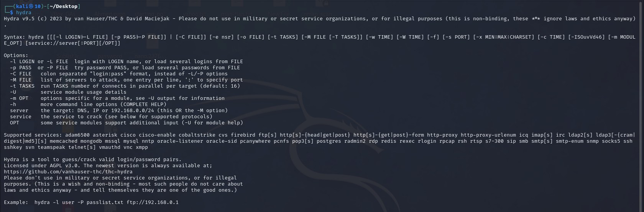
Task: Click the Kali ㉿ symbol in the prompt
Action: (x=31, y=7)
